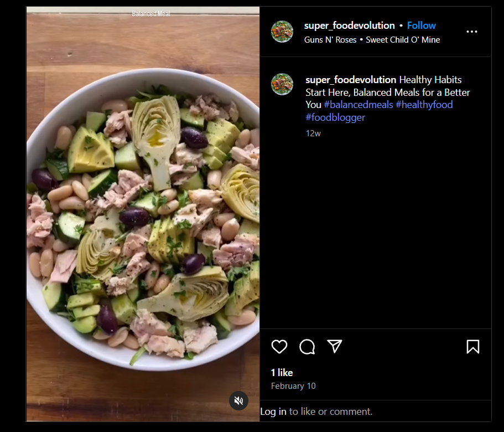
Task: Open the #foodblogger hashtag
Action: click(335, 117)
